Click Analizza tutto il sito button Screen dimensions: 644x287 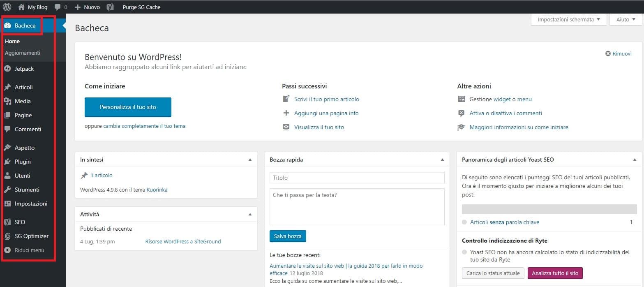click(x=555, y=273)
